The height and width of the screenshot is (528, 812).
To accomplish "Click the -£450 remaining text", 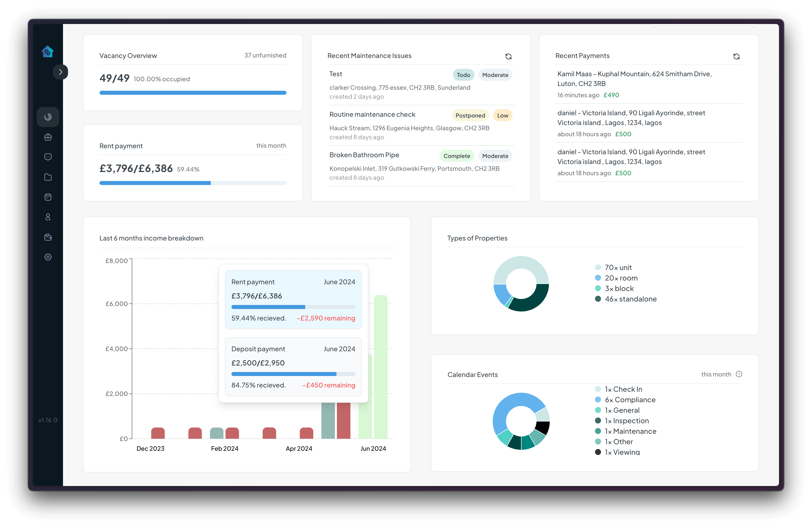I will tap(328, 385).
